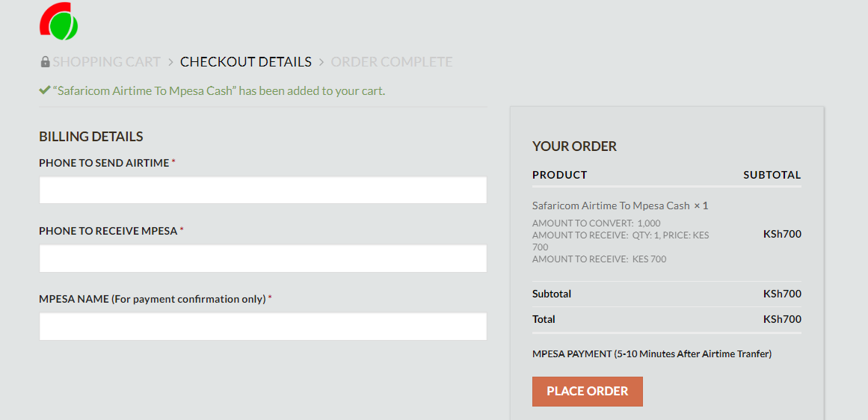868x420 pixels.
Task: Go to the Shopping Cart step
Action: (x=107, y=62)
